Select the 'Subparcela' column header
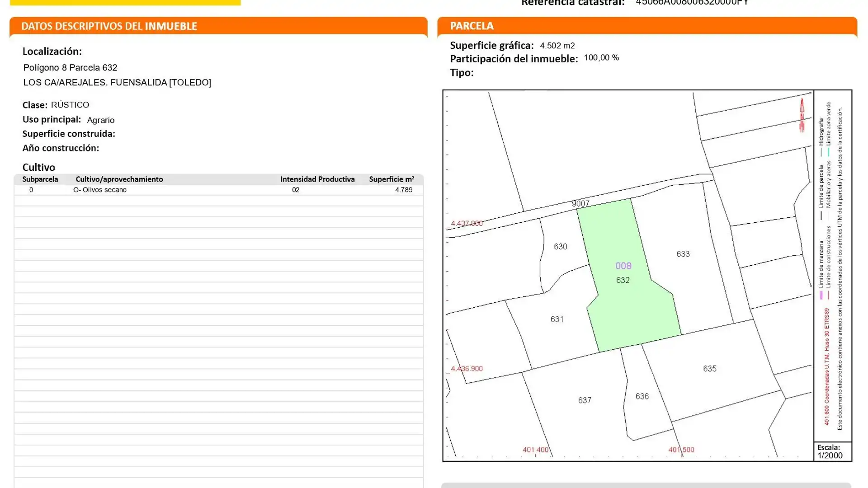The width and height of the screenshot is (868, 488). [x=41, y=179]
